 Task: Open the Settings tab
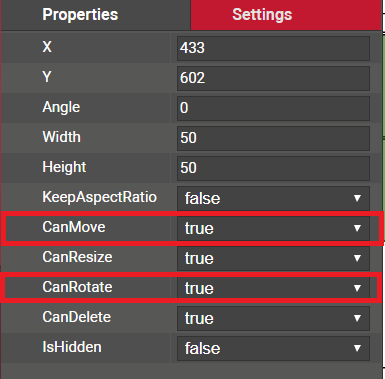tap(286, 15)
